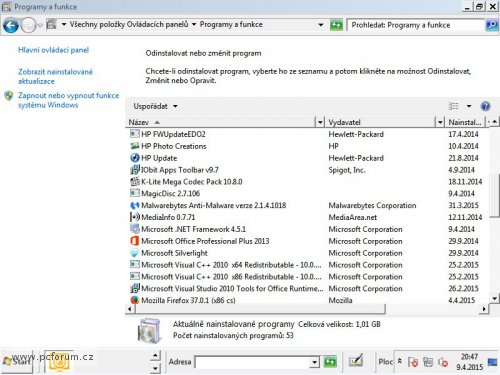Click the list scroll-up arrow
500x375 pixels.
point(495,122)
